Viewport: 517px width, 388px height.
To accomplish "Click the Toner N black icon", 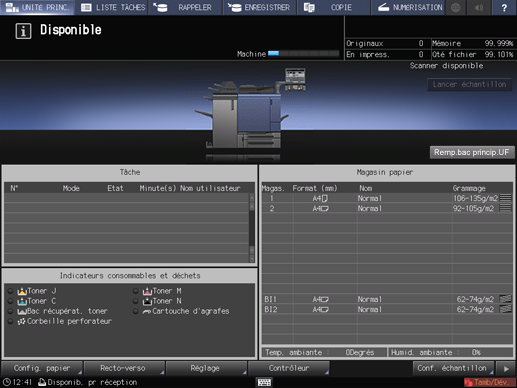I will point(147,301).
